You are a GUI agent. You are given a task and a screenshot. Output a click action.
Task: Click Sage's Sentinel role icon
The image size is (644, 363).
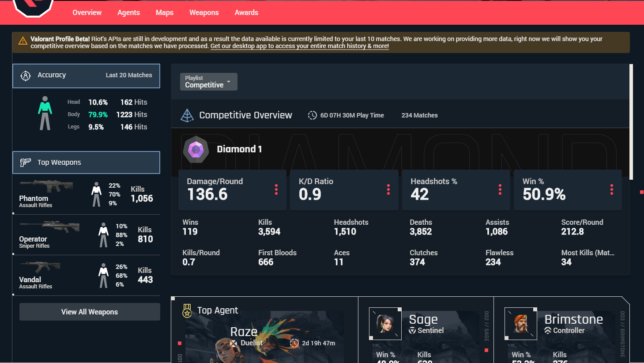(413, 330)
